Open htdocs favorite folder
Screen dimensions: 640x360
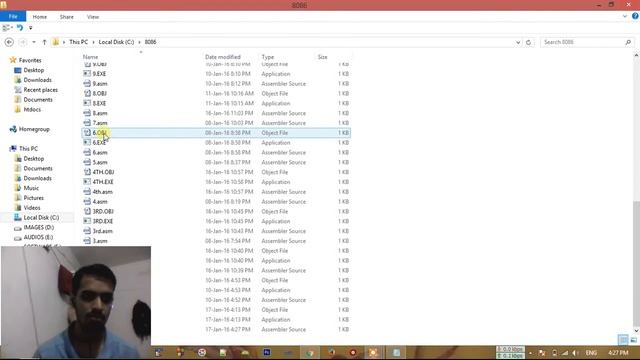coord(32,109)
